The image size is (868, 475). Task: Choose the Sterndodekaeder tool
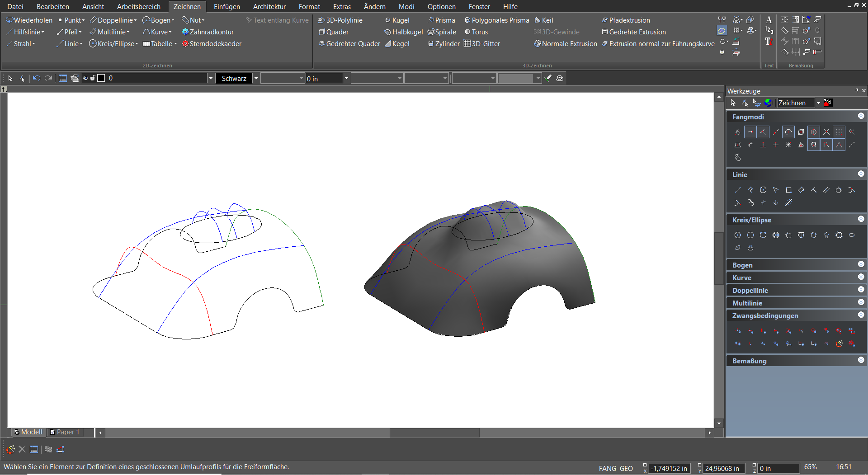point(211,44)
